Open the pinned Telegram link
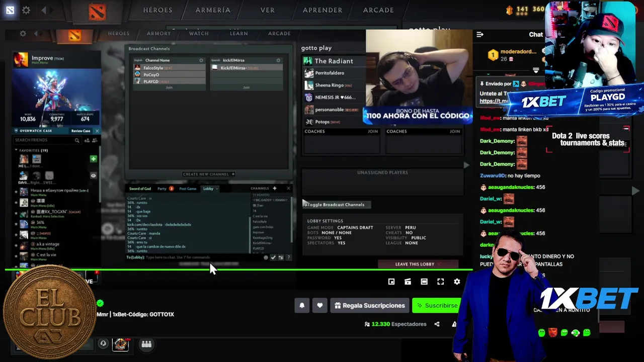The height and width of the screenshot is (362, 644). (x=494, y=101)
